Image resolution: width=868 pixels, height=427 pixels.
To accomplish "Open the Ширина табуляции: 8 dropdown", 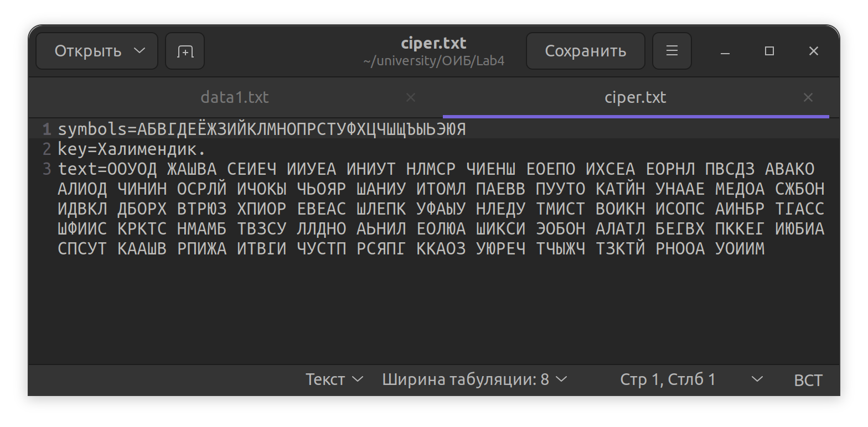I will [x=474, y=380].
